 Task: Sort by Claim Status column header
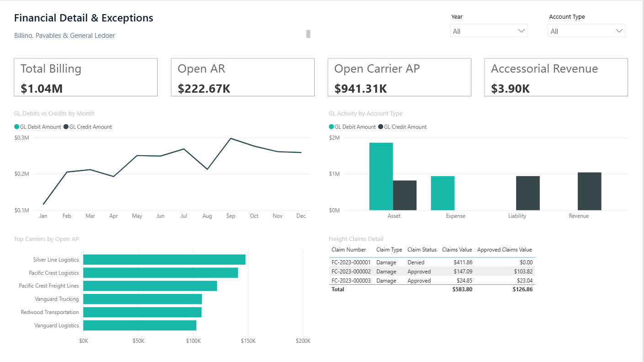pos(422,250)
